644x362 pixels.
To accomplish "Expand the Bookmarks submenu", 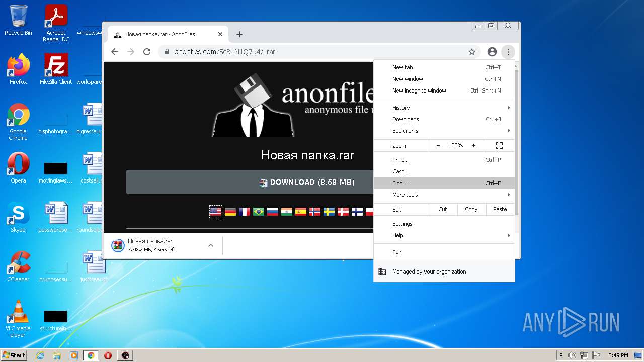I will [x=444, y=131].
